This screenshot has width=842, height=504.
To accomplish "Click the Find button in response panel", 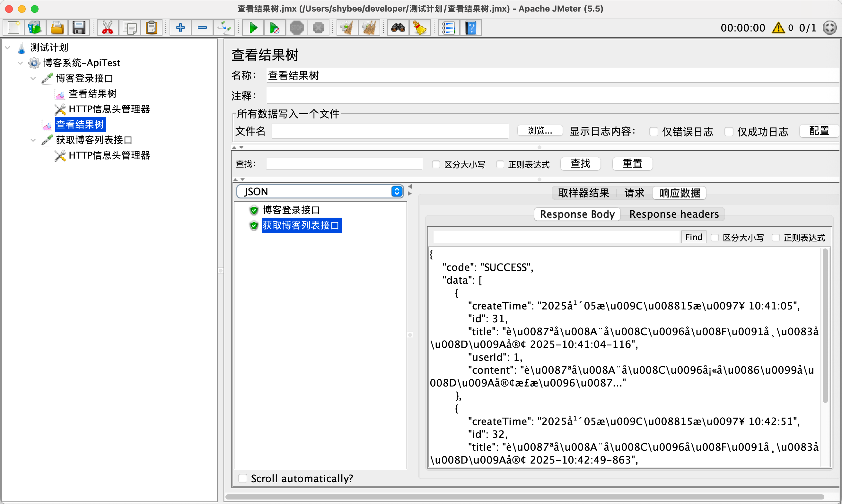I will (694, 237).
